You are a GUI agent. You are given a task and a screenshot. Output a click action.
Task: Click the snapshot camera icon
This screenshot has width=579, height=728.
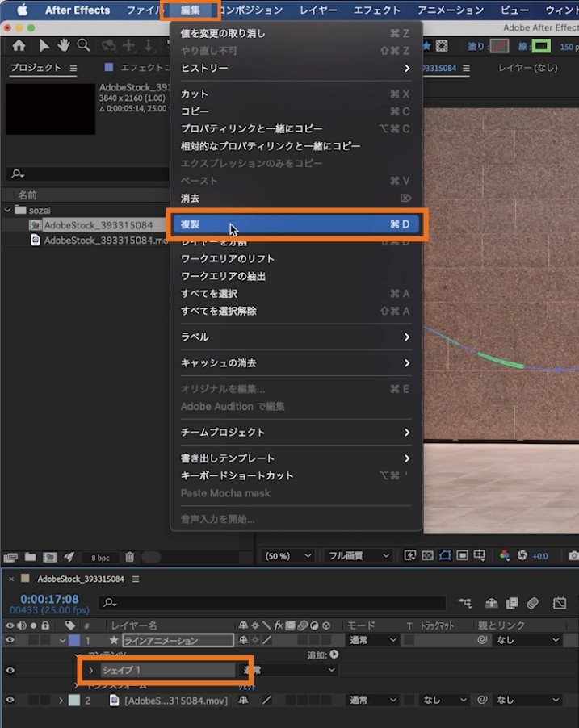point(573,555)
